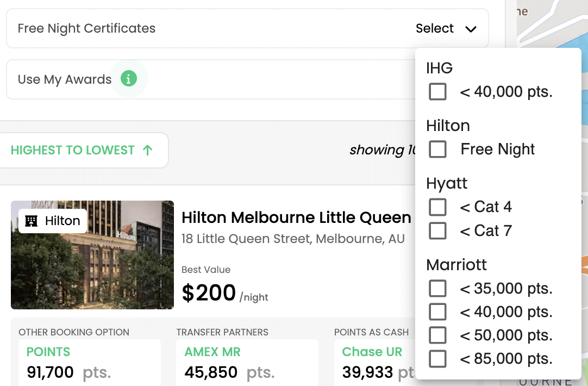Viewport: 588px width, 386px height.
Task: Toggle Marriott < 40,000 pts. checkbox
Action: tap(437, 312)
